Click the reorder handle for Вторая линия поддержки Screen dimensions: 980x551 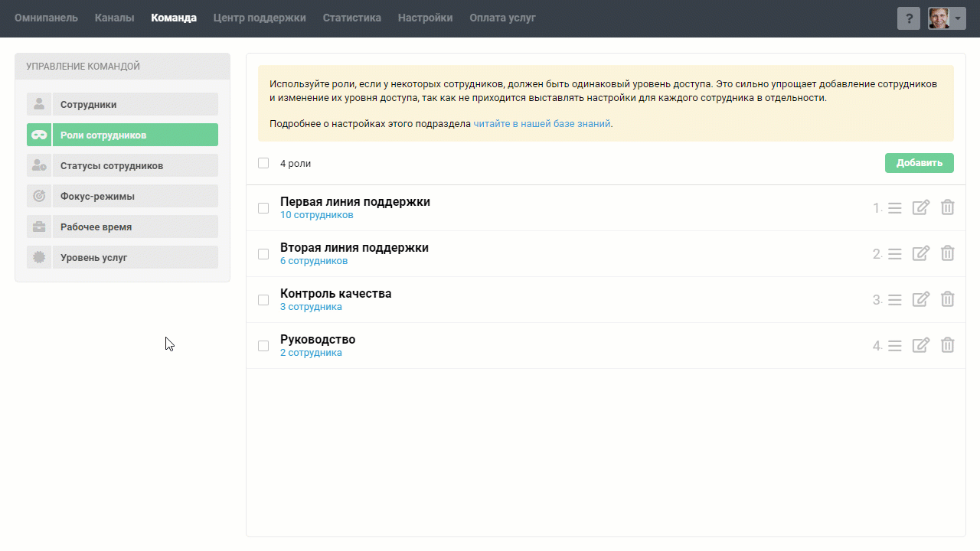coord(894,254)
